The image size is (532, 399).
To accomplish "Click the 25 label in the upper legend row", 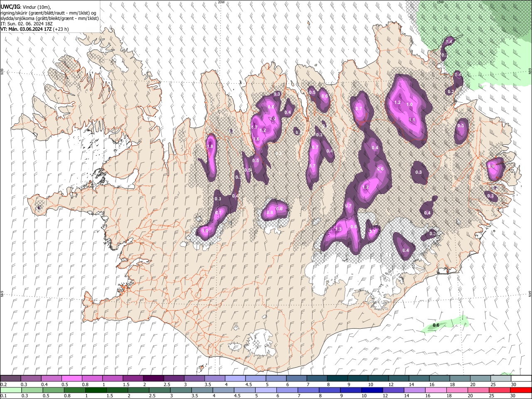I will [493, 384].
